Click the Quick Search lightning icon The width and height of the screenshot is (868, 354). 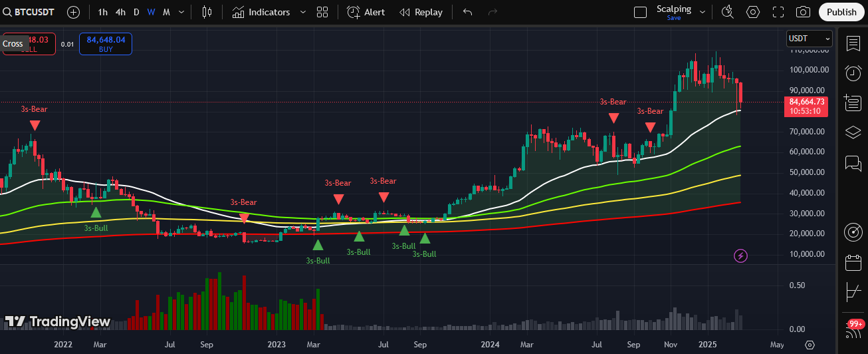727,12
